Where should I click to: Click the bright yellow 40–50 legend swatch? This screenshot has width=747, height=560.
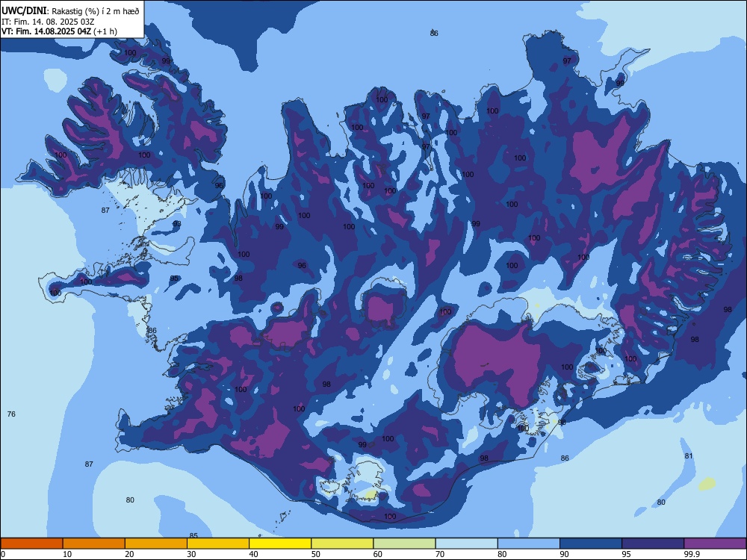click(280, 544)
